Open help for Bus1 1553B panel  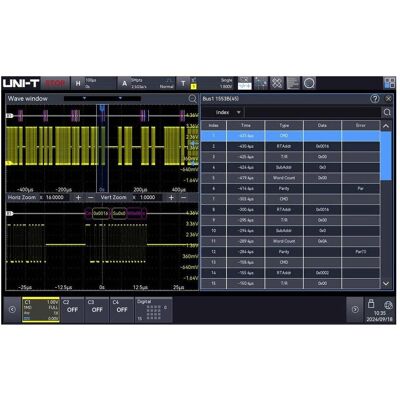375,99
